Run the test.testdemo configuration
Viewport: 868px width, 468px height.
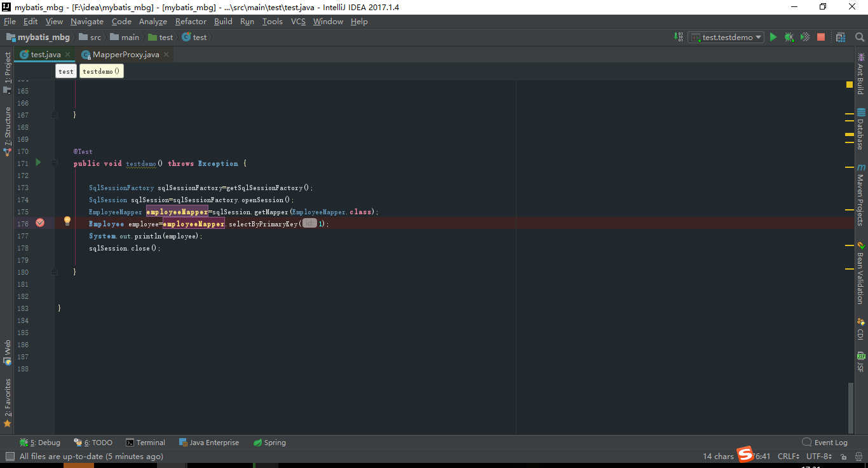(x=773, y=37)
